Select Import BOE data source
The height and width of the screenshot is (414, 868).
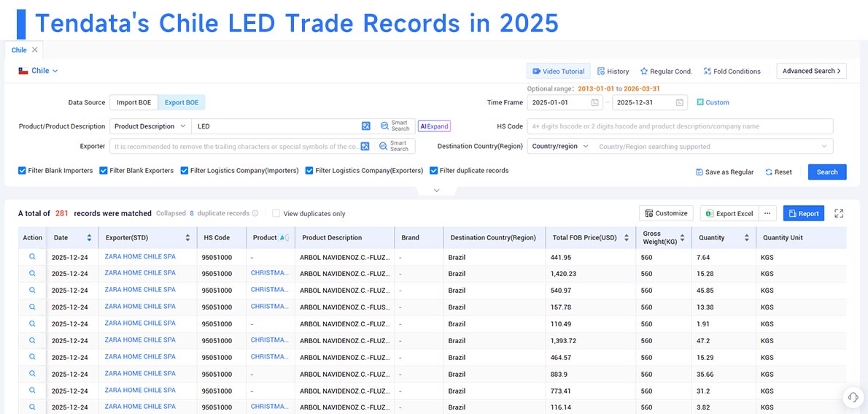tap(134, 102)
